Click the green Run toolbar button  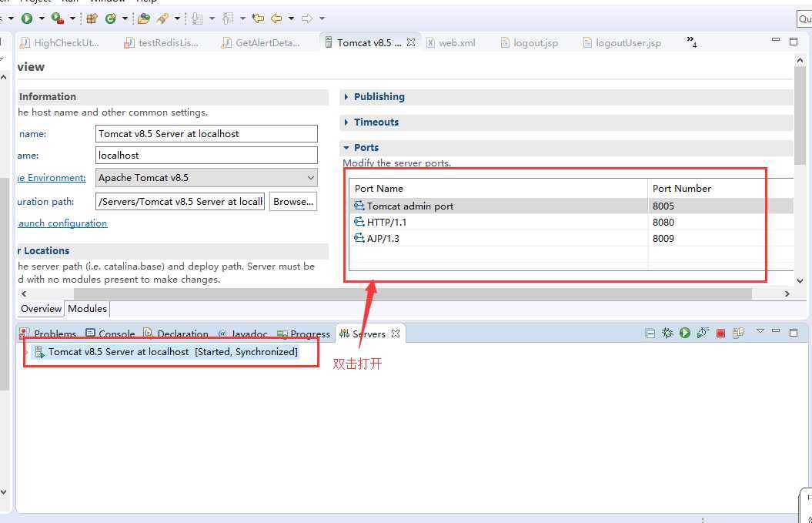tap(27, 18)
